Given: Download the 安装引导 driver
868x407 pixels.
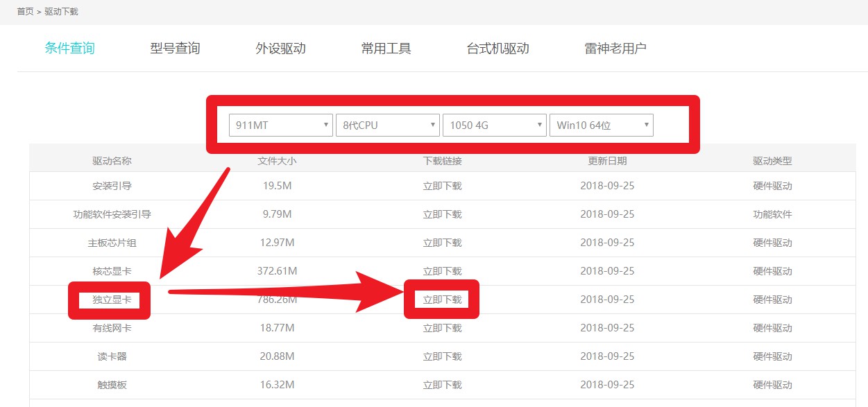Looking at the screenshot, I should coord(443,186).
